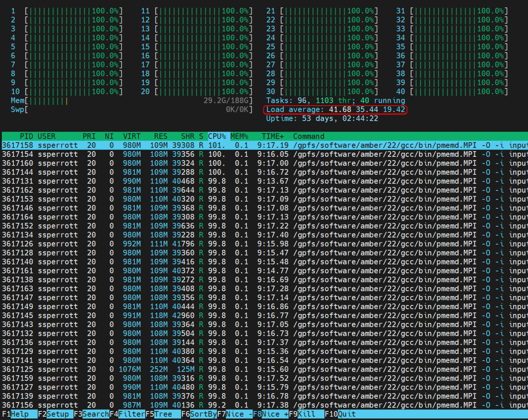Select process row with PID 3617144
528x420 pixels.
point(265,172)
